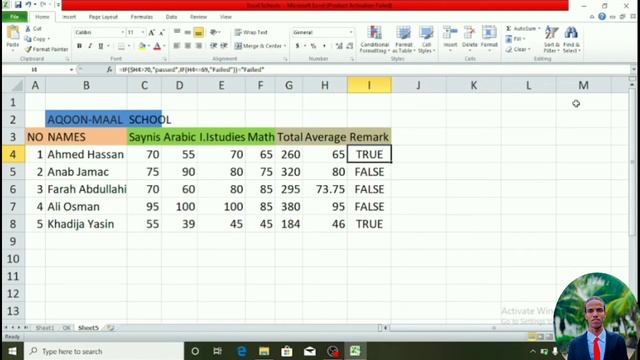Select column I header

coord(369,85)
